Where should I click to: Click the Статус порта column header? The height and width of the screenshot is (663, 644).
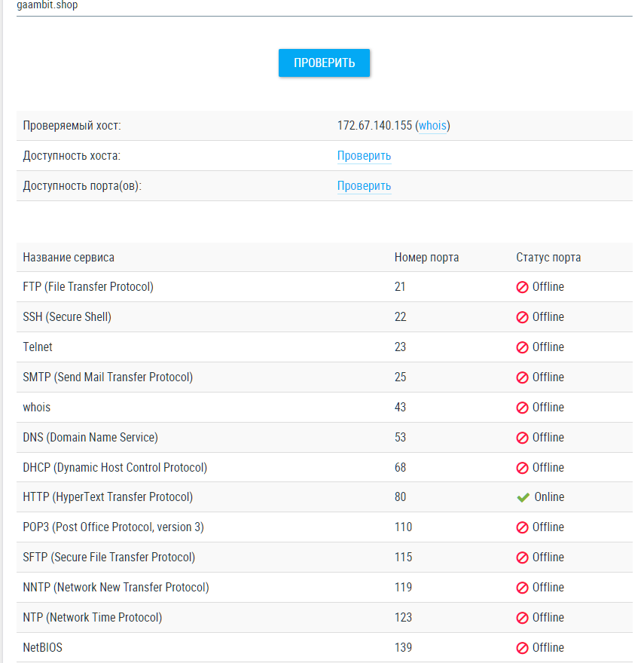548,258
